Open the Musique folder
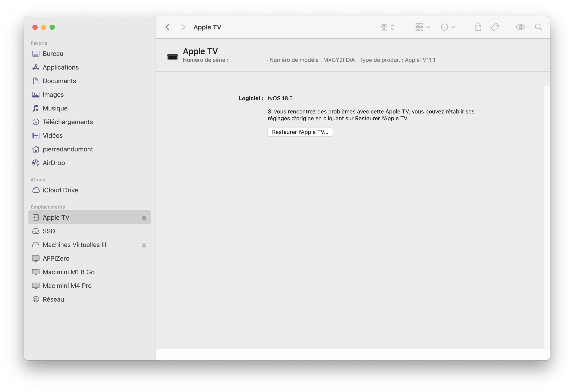Viewport: 574px width, 392px height. [90, 108]
